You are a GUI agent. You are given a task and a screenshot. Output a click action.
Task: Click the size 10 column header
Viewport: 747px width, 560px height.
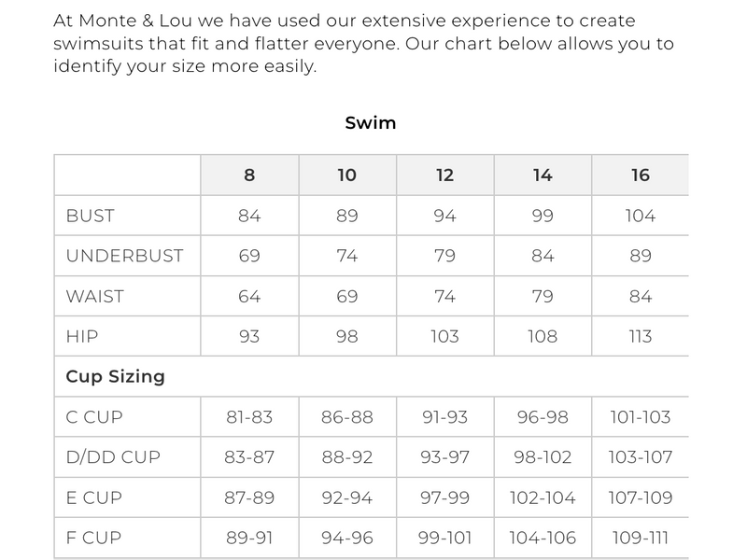click(x=346, y=175)
